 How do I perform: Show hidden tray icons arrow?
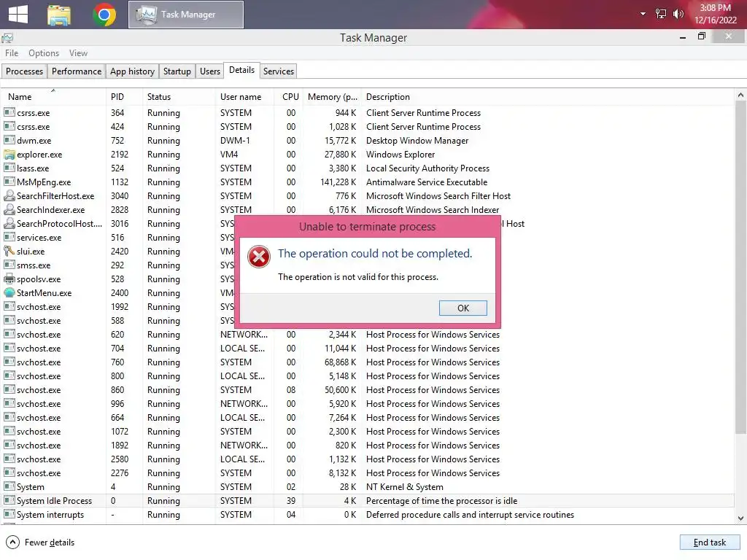click(643, 14)
